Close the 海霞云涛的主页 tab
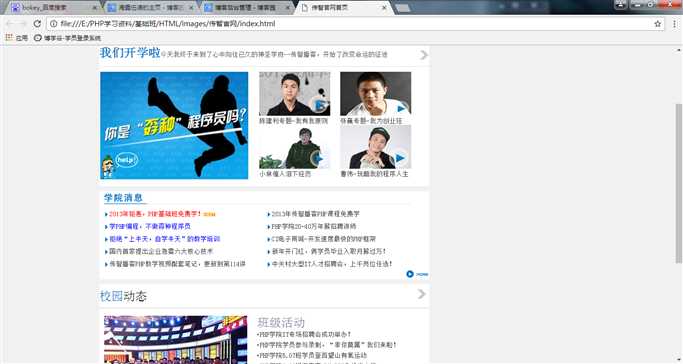 (x=191, y=8)
